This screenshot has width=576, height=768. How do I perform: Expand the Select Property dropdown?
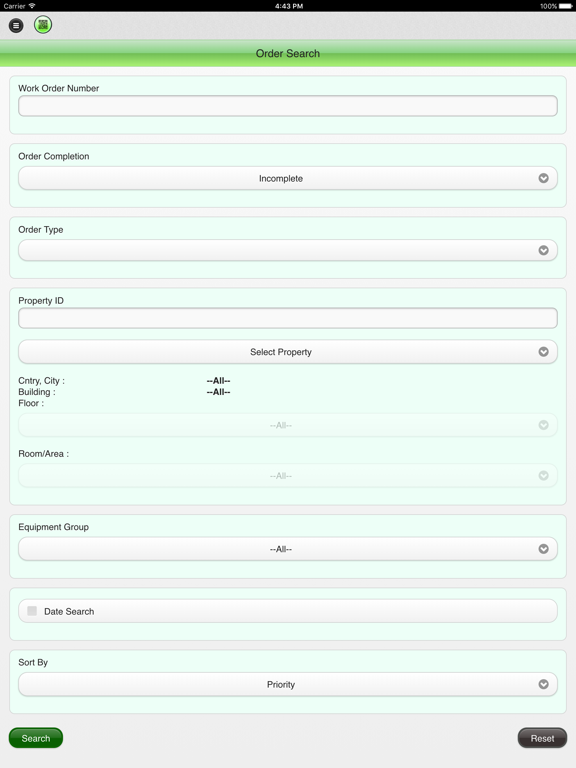click(x=288, y=352)
